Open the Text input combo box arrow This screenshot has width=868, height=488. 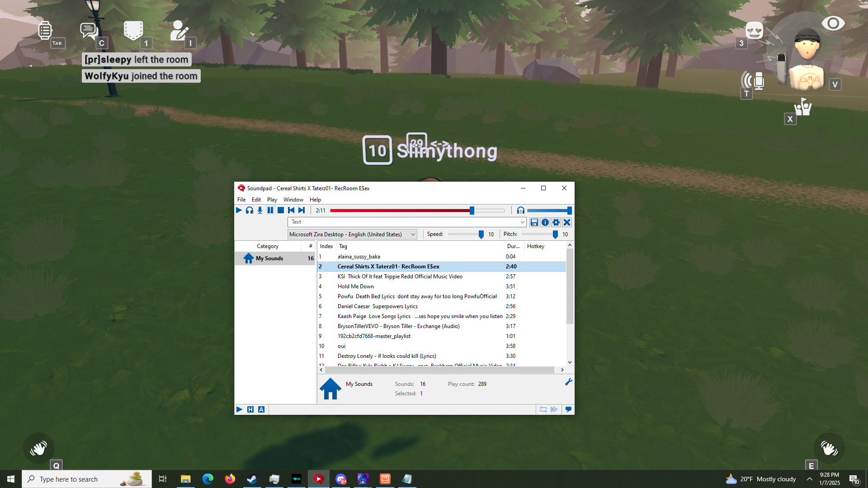pos(522,222)
